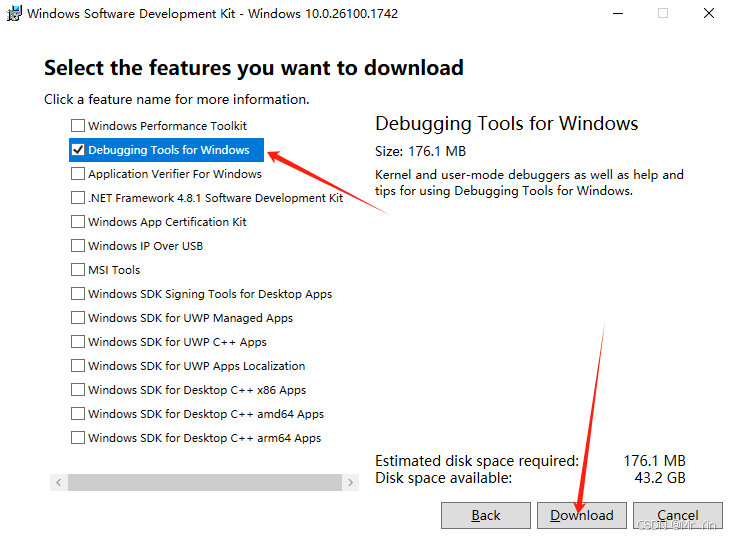Viewport: 730px width, 538px height.
Task: Check the Application Verifier For Windows checkbox
Action: click(78, 174)
